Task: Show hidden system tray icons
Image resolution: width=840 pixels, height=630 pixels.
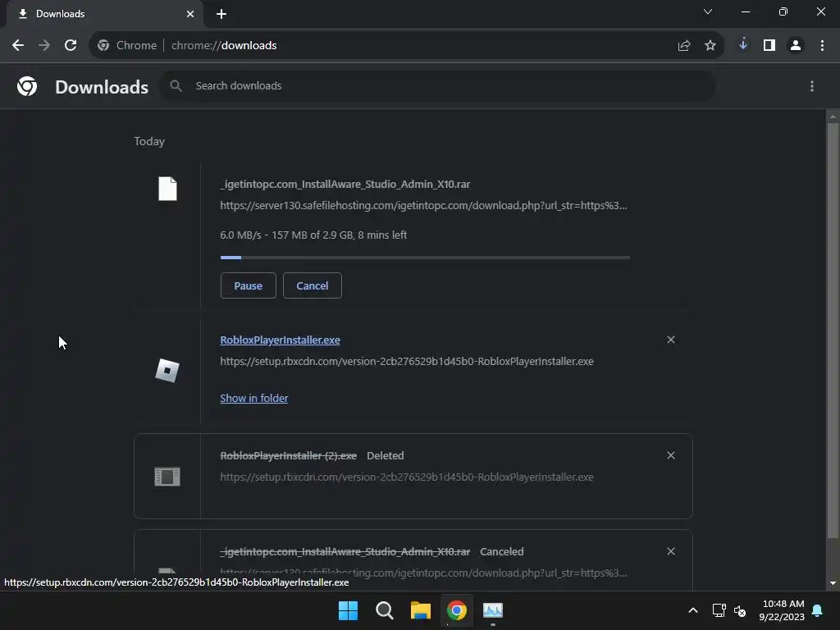Action: point(692,610)
